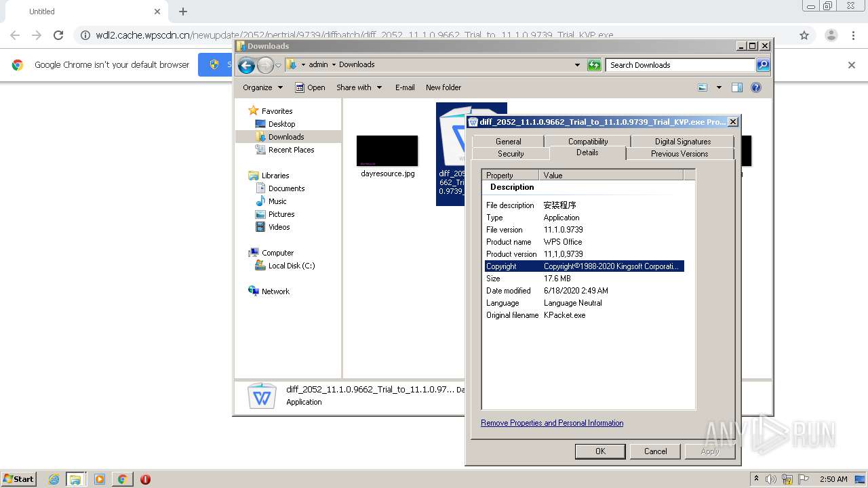The height and width of the screenshot is (488, 868).
Task: Switch to the Compatibility tab
Action: [587, 141]
